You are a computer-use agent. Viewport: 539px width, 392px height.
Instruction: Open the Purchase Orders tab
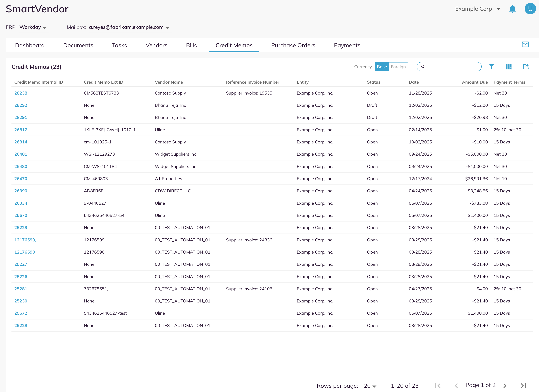click(293, 45)
